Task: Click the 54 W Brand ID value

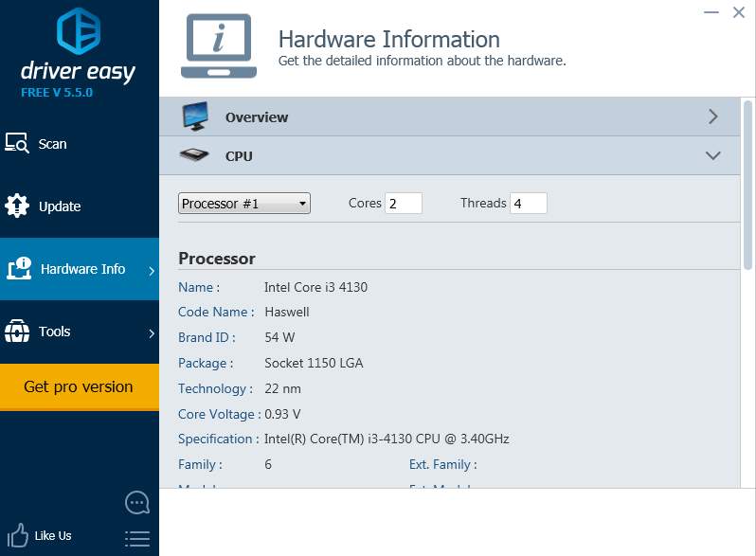Action: (x=279, y=337)
